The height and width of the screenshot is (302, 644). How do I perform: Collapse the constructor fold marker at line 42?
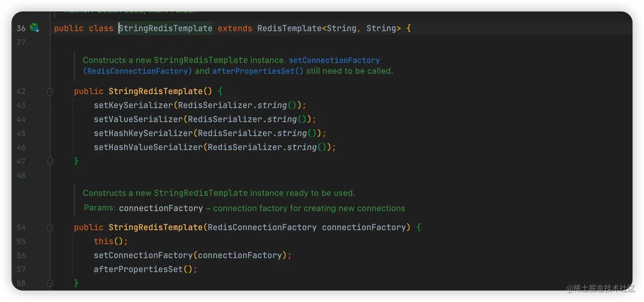50,92
